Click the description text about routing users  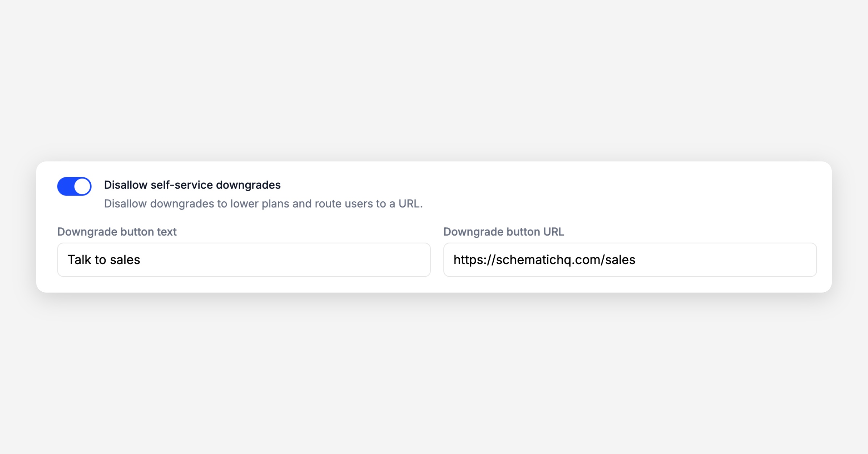[263, 204]
